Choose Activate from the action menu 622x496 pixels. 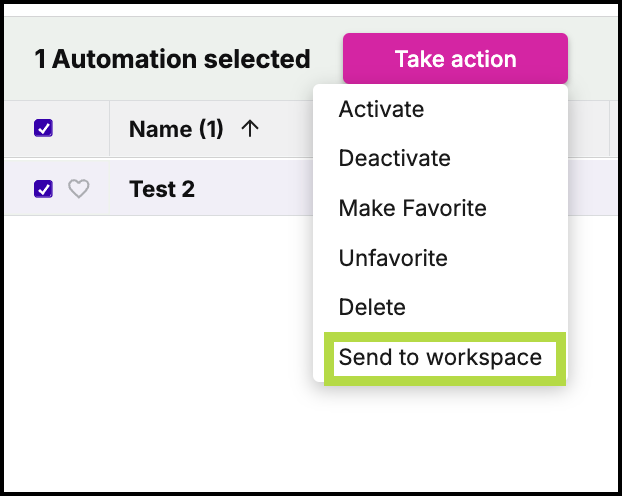[381, 109]
